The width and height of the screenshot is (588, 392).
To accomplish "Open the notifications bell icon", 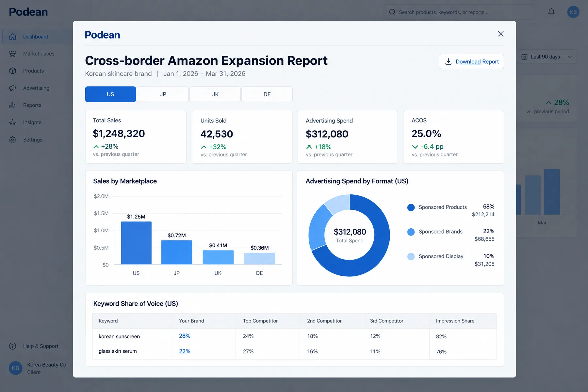I will pyautogui.click(x=551, y=12).
